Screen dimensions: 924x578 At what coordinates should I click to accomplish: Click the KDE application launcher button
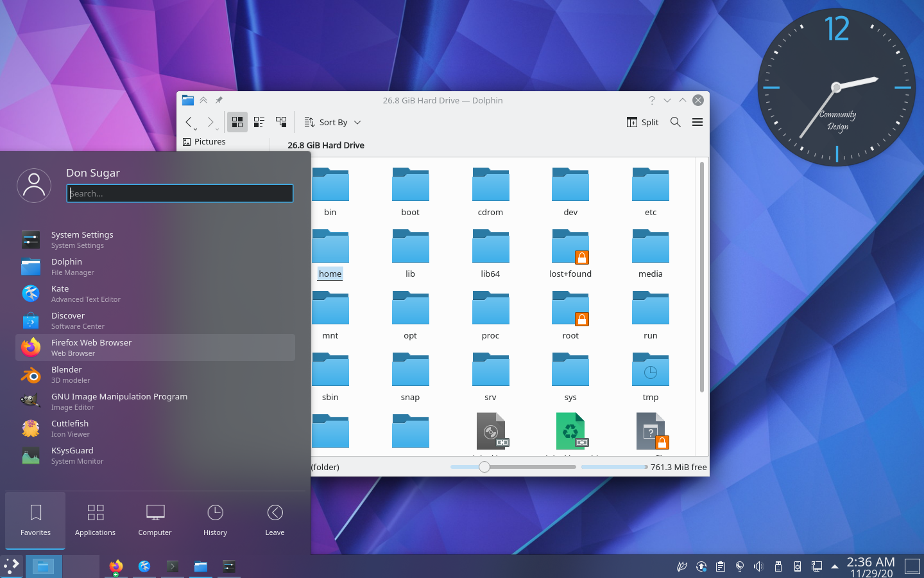click(12, 566)
